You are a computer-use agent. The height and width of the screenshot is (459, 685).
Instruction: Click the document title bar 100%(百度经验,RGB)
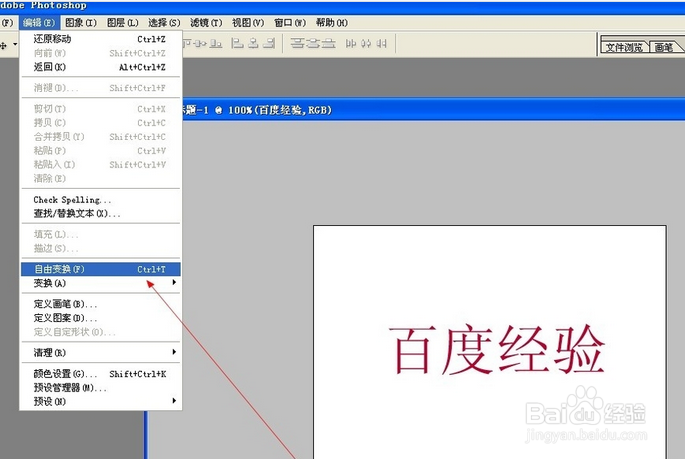pyautogui.click(x=432, y=110)
